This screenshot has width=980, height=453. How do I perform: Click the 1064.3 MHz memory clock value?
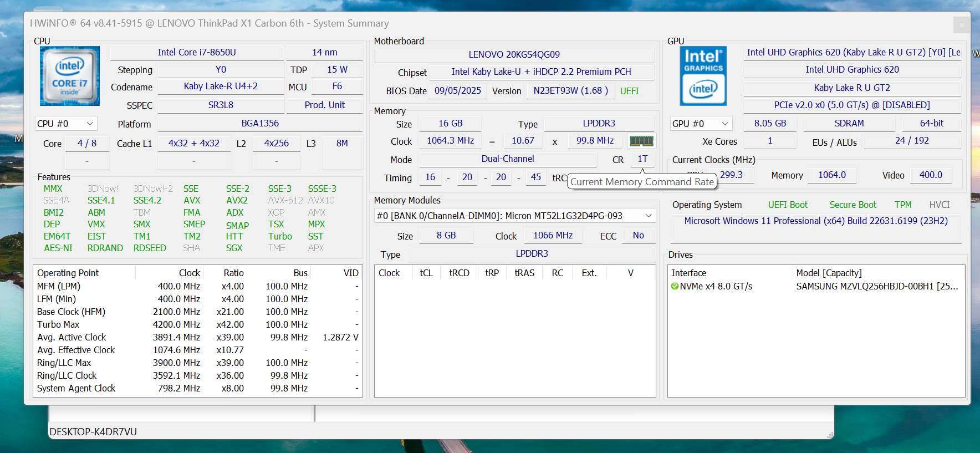(451, 141)
